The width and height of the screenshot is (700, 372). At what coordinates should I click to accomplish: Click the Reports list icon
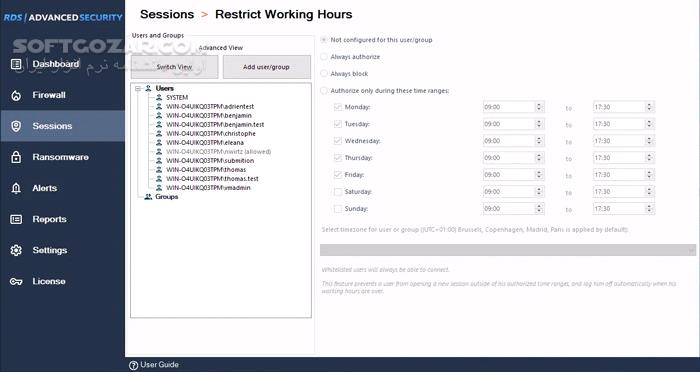click(x=16, y=219)
